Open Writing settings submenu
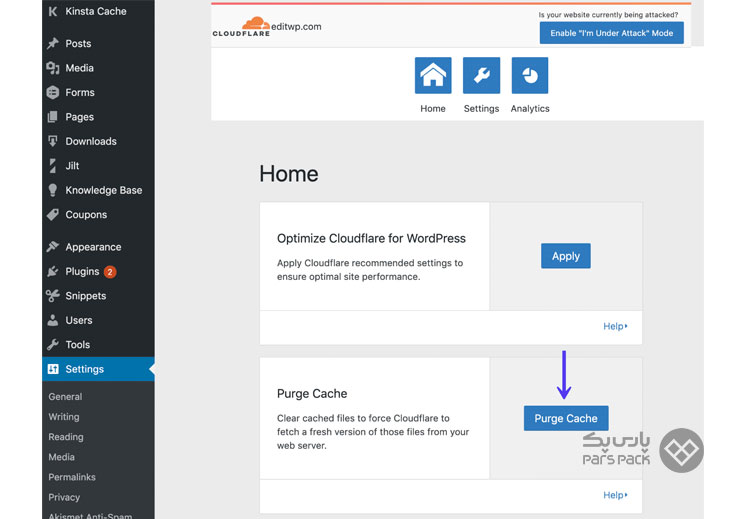This screenshot has width=750, height=519. [x=64, y=417]
